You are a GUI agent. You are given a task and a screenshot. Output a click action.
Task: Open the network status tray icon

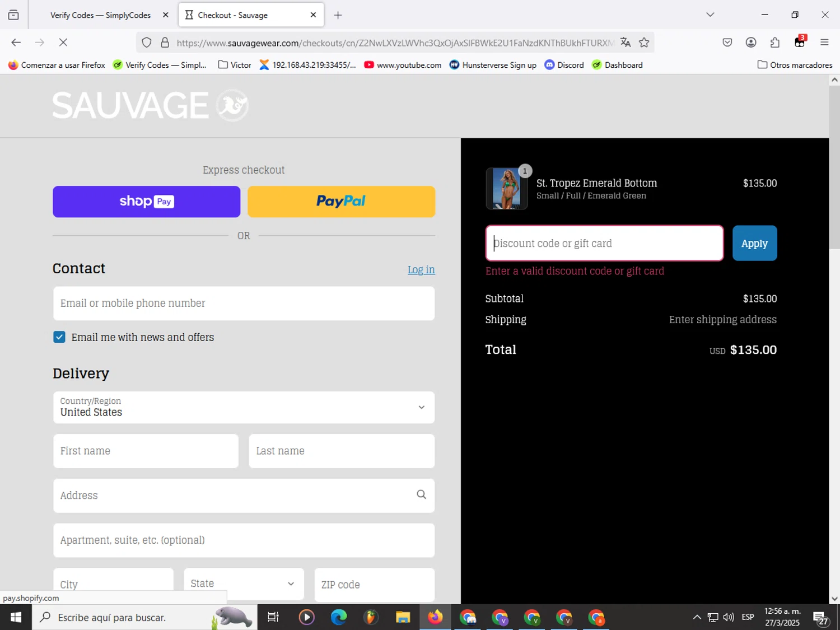[x=712, y=617]
